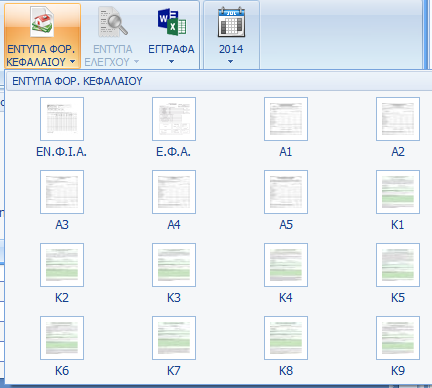432x388 pixels.
Task: Expand the ΕΓΓΡΑΦΑ Word/Excel dropdown
Action: pos(171,36)
